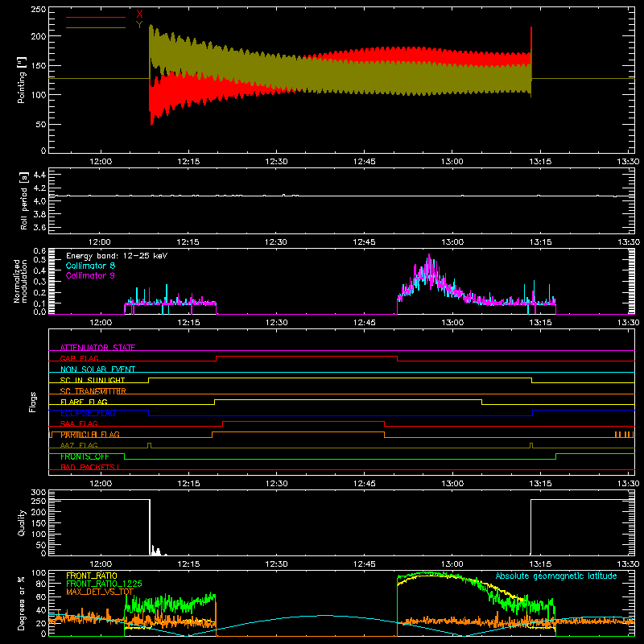Click the 12:15 label under the Flags plot

(x=188, y=484)
